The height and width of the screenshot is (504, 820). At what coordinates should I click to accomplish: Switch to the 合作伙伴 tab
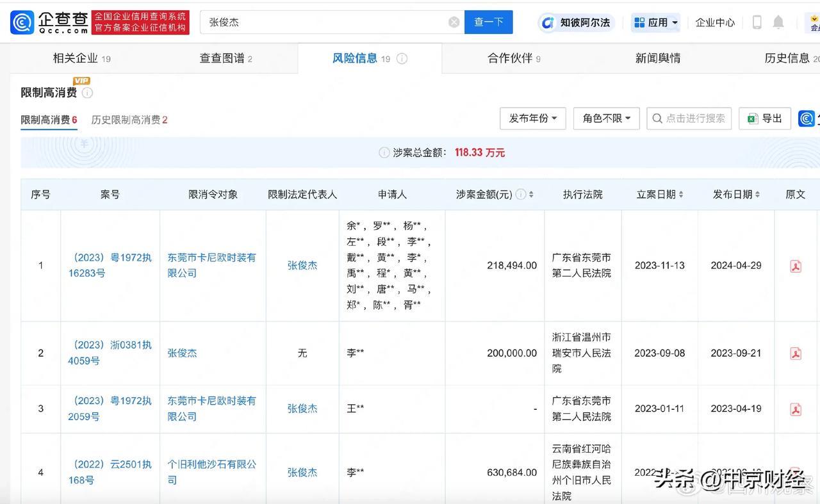point(514,58)
